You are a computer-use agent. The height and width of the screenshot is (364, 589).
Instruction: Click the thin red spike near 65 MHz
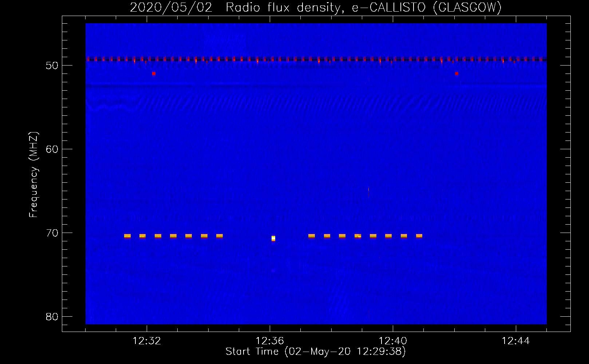point(368,192)
